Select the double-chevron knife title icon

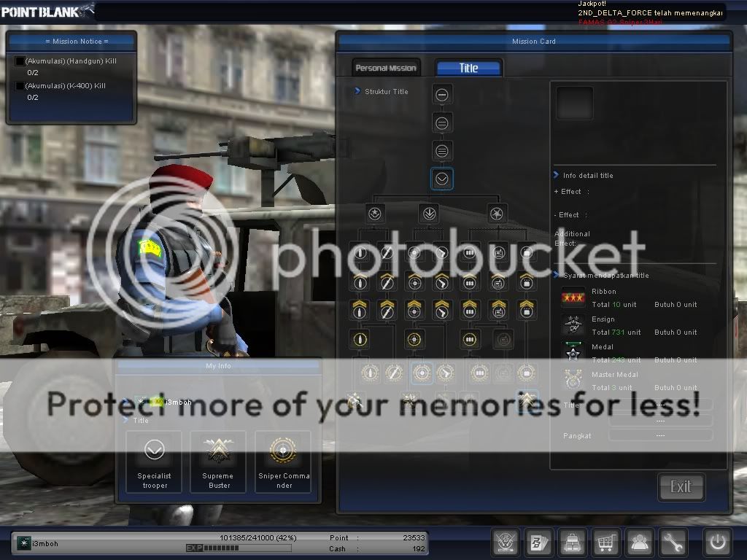point(387,309)
